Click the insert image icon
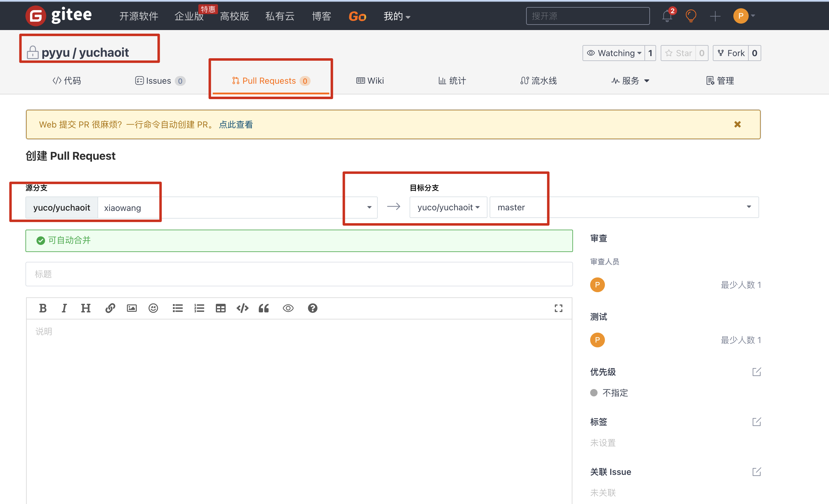The height and width of the screenshot is (504, 829). tap(132, 308)
